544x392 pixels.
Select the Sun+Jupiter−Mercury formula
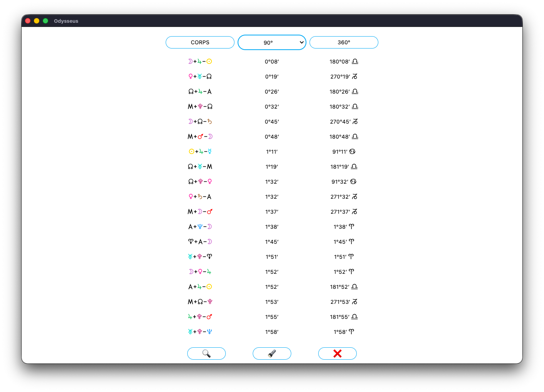(x=200, y=152)
